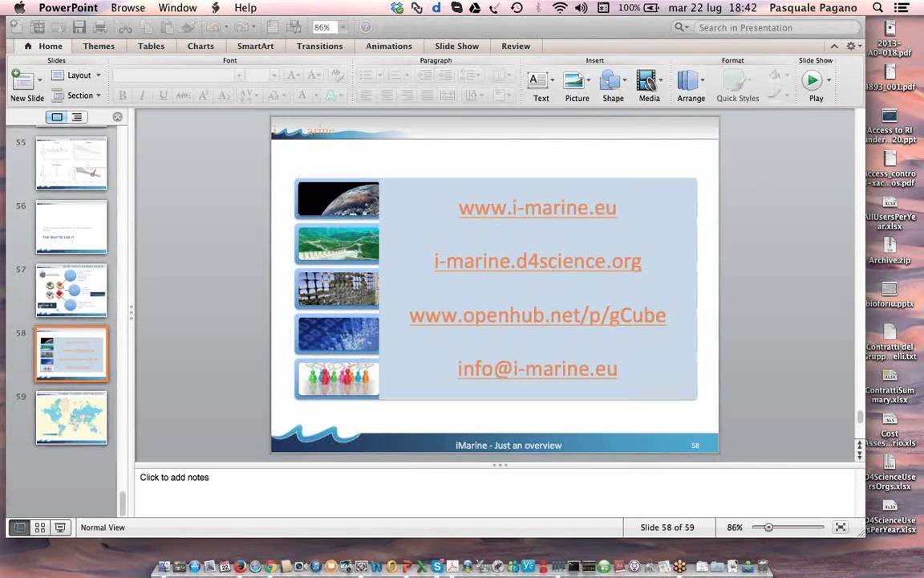Open the zoom percentage combo box in toolbar
This screenshot has width=924, height=578.
tap(330, 27)
